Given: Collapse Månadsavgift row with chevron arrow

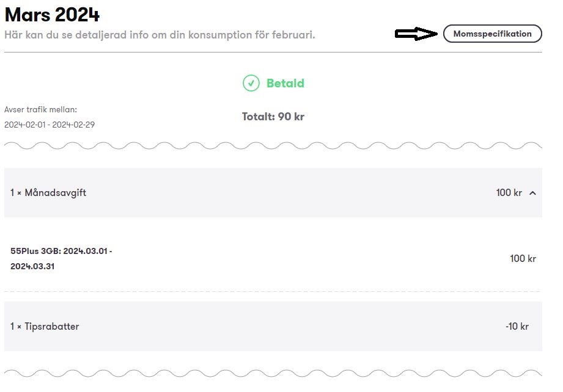Looking at the screenshot, I should 533,193.
